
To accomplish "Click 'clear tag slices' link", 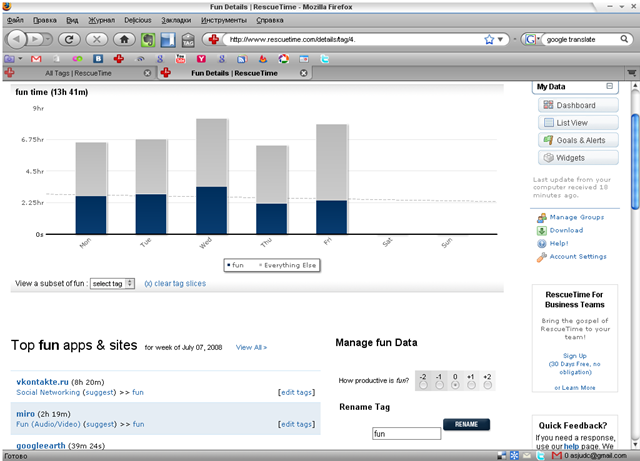I will tap(180, 283).
